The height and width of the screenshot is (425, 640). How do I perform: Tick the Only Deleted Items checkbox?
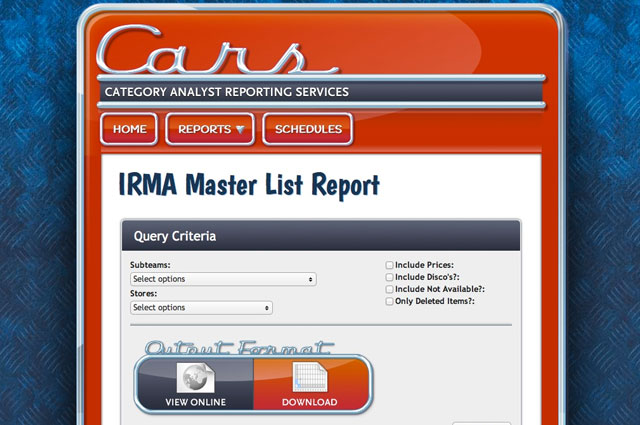tap(390, 301)
